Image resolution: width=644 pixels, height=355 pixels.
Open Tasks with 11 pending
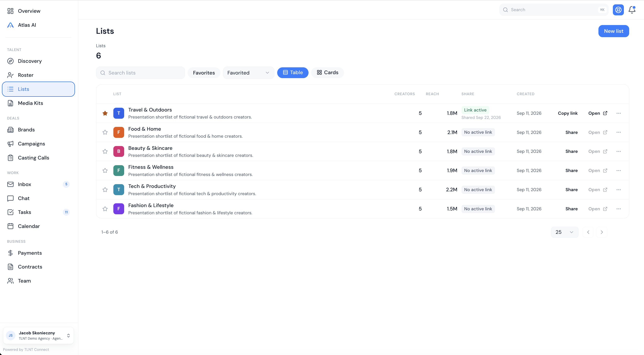(38, 212)
